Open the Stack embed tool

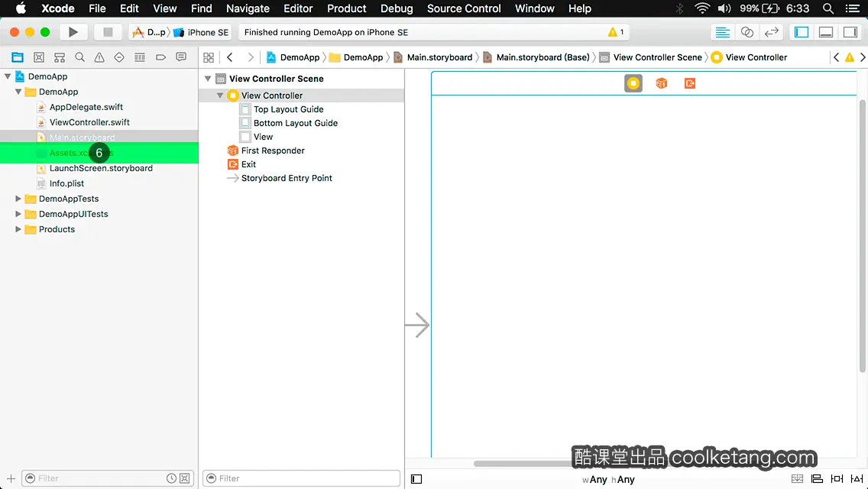tap(797, 479)
